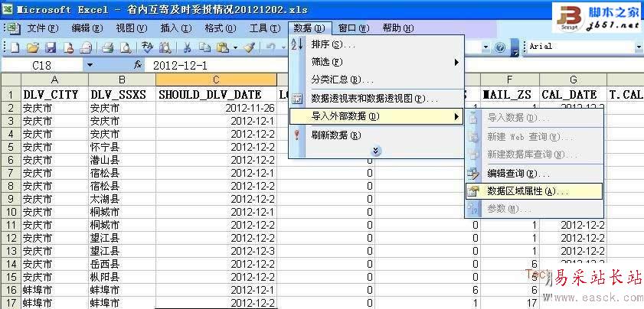Choose 刷新数据 in the data menu
Viewport: 644px width, 309px height.
pos(377,135)
